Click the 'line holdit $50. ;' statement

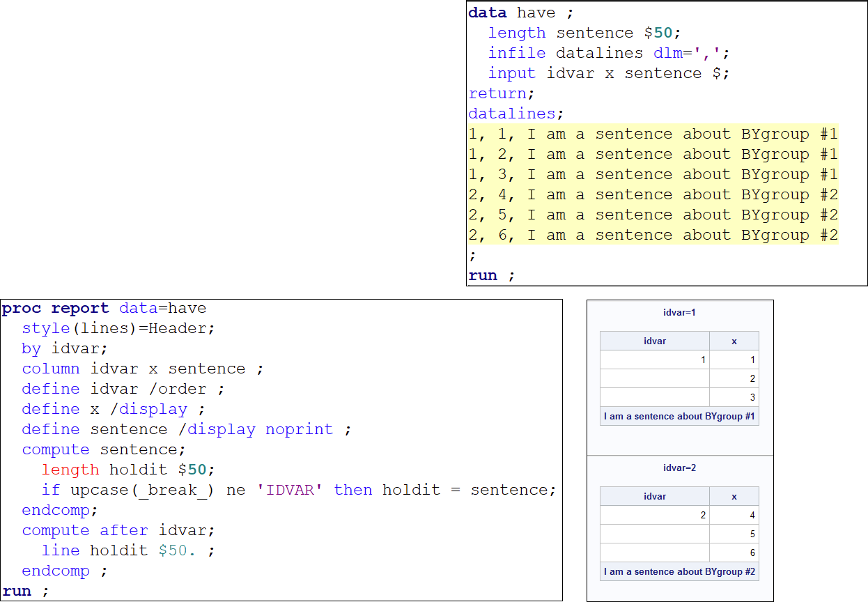tap(128, 551)
